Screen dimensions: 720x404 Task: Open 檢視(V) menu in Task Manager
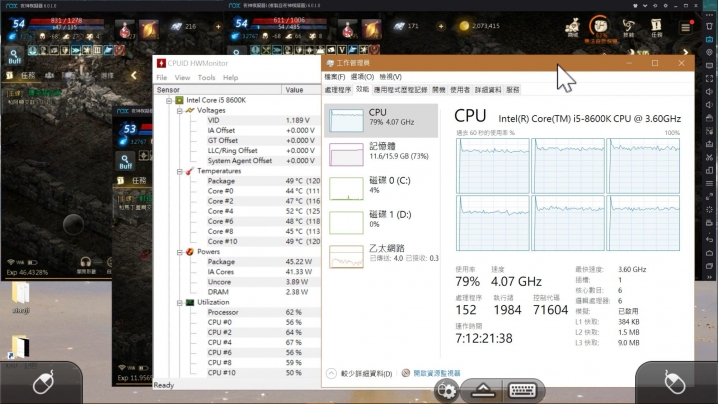(391, 77)
